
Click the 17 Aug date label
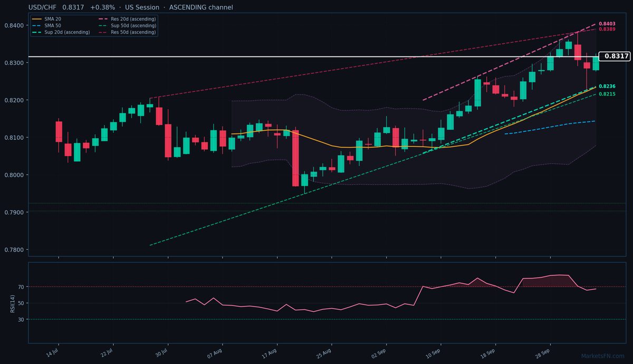coord(270,353)
